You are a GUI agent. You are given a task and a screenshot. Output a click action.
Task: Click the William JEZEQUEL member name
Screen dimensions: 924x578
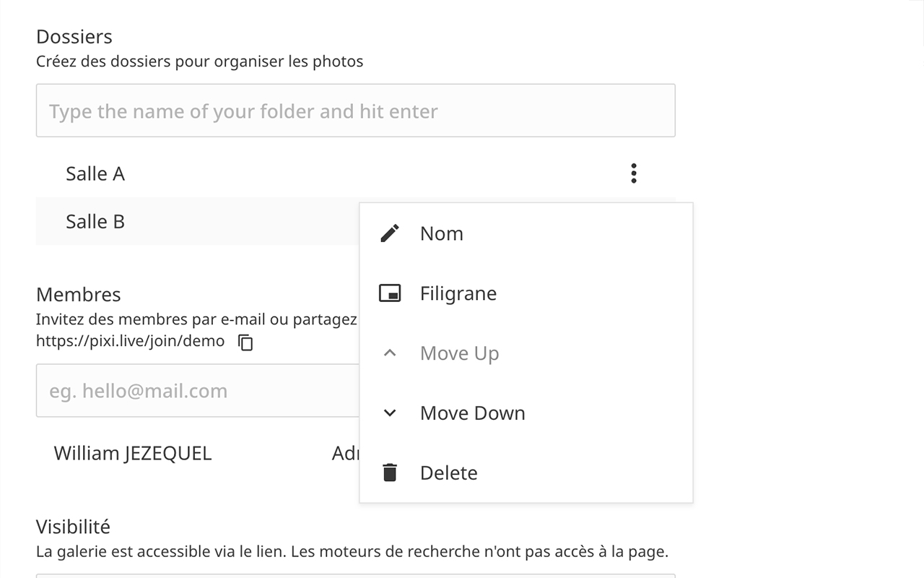[133, 454]
